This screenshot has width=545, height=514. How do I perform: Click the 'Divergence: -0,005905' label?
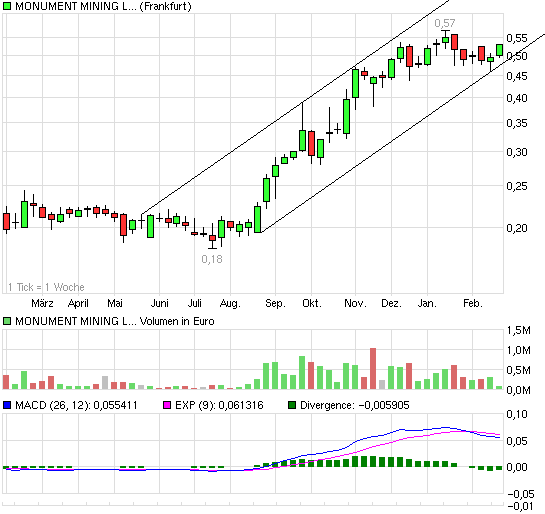(x=355, y=405)
